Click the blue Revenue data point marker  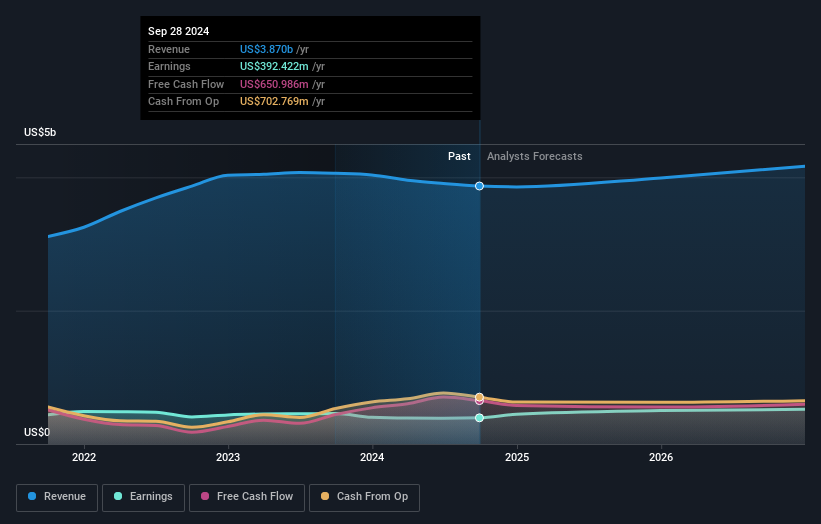(x=479, y=186)
